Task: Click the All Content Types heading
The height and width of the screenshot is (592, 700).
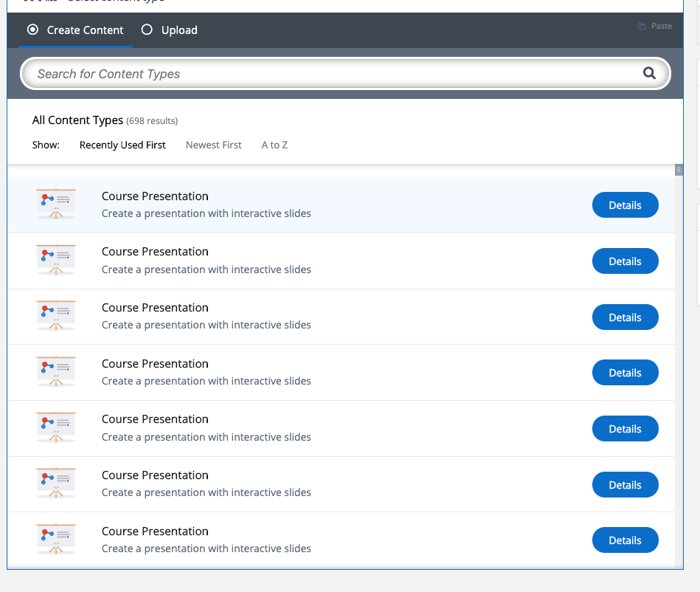Action: [77, 120]
